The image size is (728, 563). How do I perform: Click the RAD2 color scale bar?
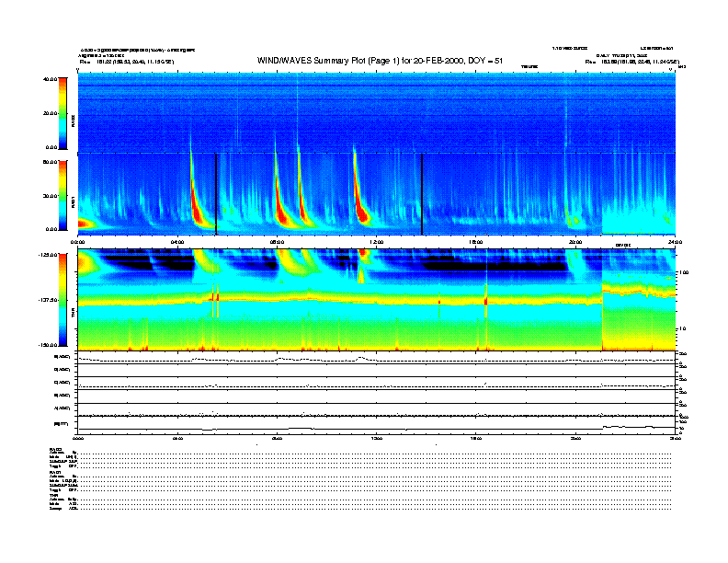pos(61,112)
